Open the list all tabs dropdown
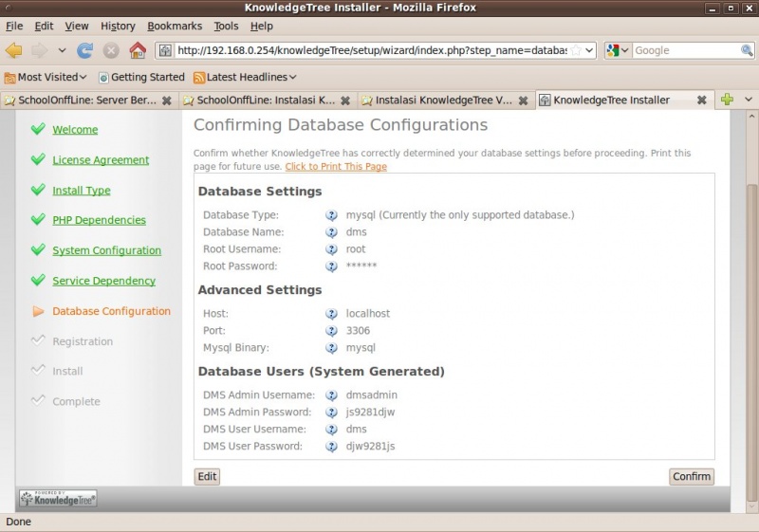The width and height of the screenshot is (759, 532). click(x=749, y=100)
